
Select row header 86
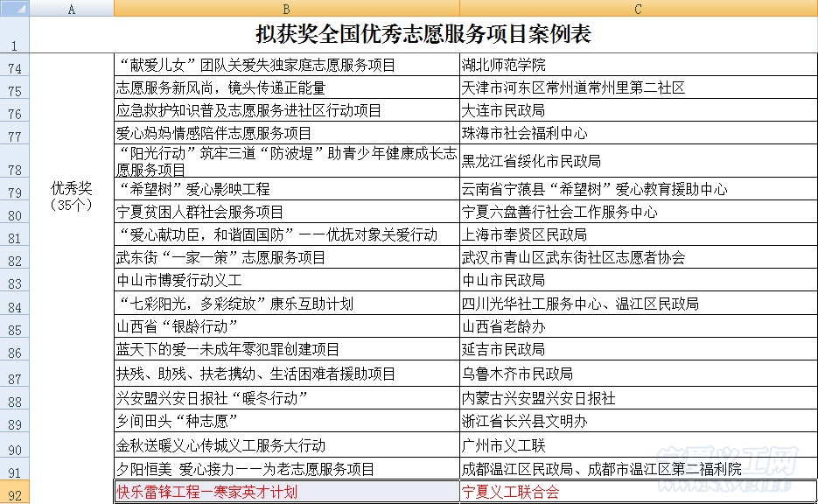15,349
